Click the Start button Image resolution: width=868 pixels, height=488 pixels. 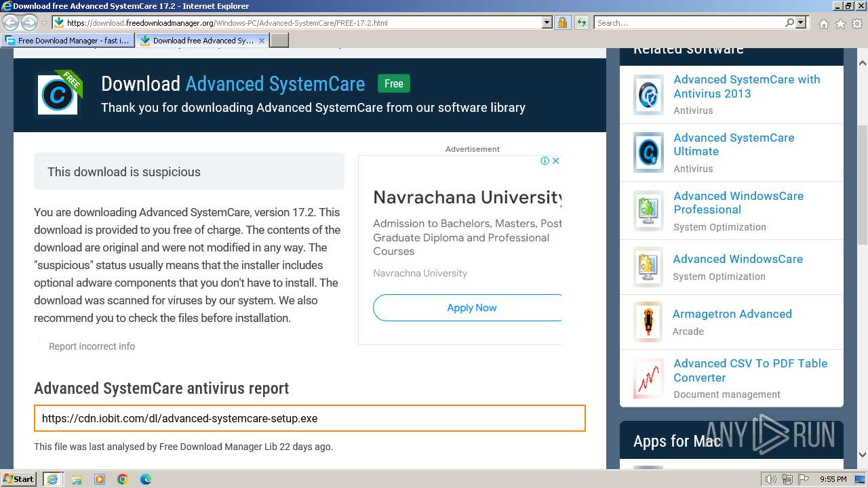(x=19, y=479)
